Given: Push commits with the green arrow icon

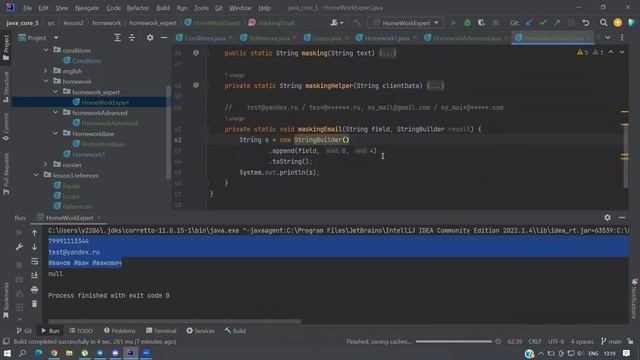Looking at the screenshot, I should (x=557, y=23).
